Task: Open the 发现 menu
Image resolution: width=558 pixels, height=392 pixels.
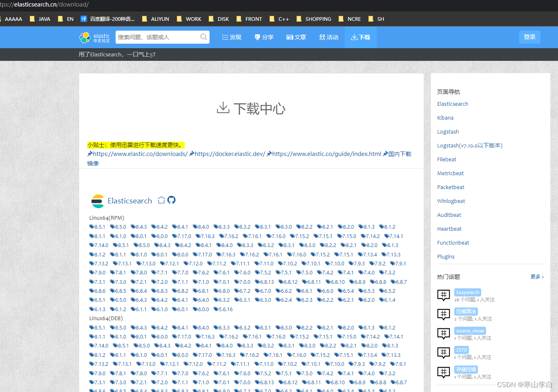Action: coord(232,37)
